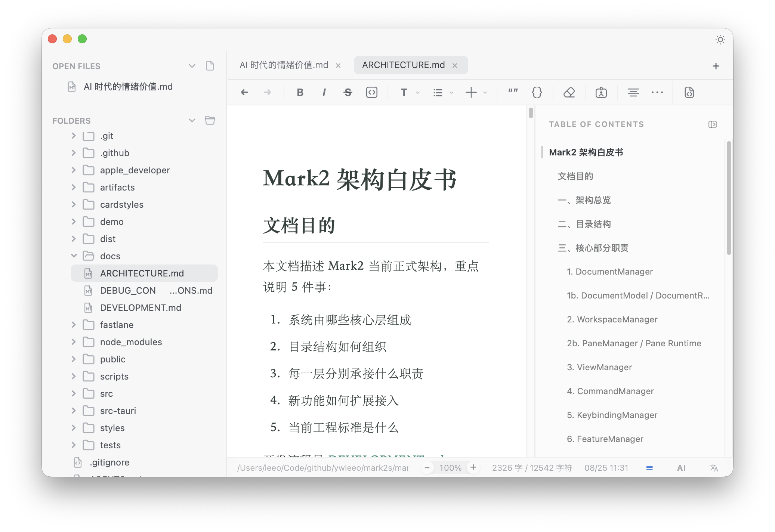The image size is (775, 532).
Task: Click the forward arrow in the toolbar
Action: (x=267, y=92)
